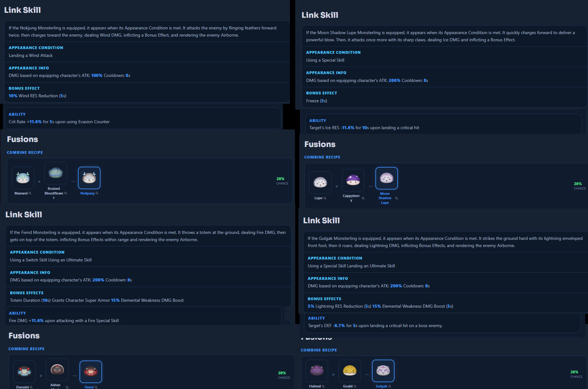
Task: Click the "Freeze (5s)" bonus effect text
Action: [x=317, y=101]
